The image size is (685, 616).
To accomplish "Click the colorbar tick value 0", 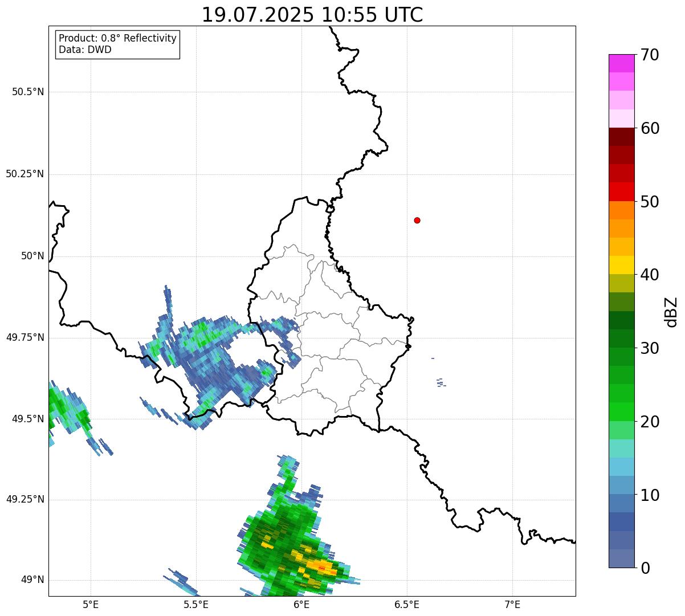I will (645, 568).
